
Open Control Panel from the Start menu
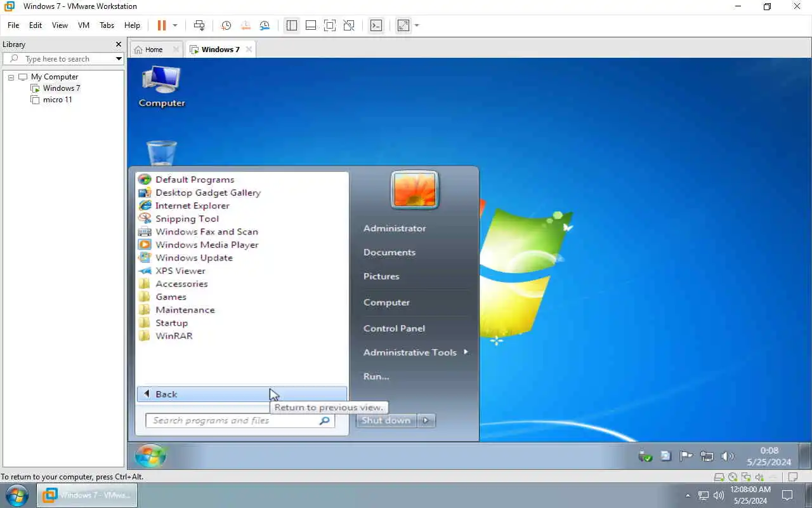(394, 328)
